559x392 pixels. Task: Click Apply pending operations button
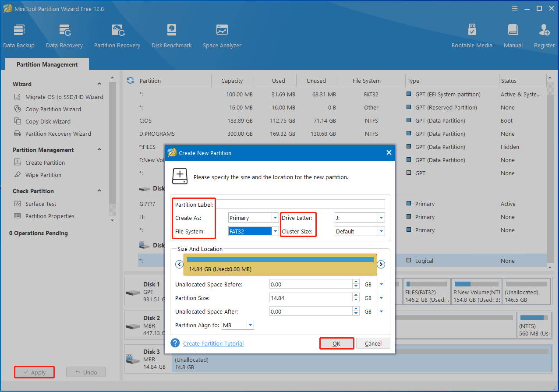click(34, 372)
